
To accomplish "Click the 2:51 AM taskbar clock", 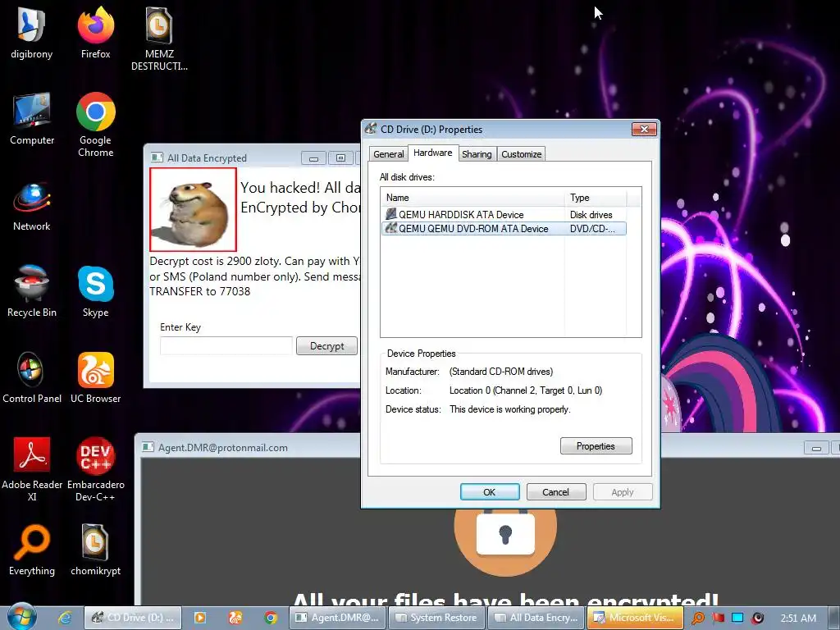I will tap(798, 619).
